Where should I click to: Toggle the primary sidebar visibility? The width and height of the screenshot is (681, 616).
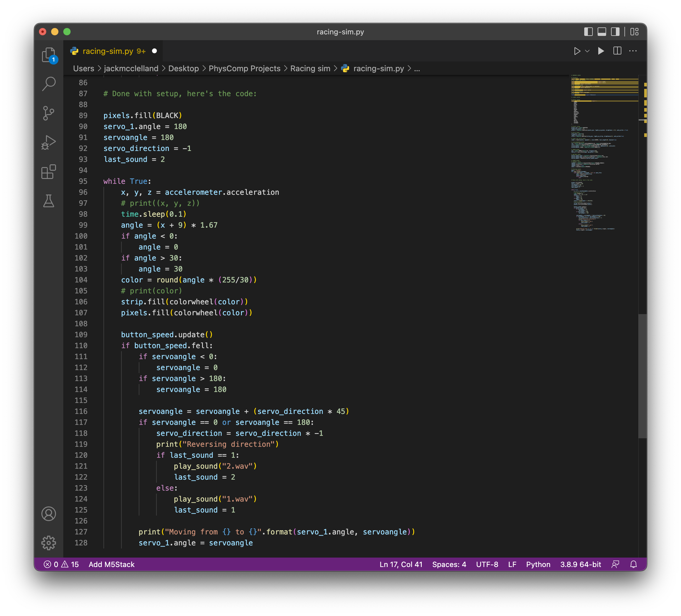click(x=588, y=31)
